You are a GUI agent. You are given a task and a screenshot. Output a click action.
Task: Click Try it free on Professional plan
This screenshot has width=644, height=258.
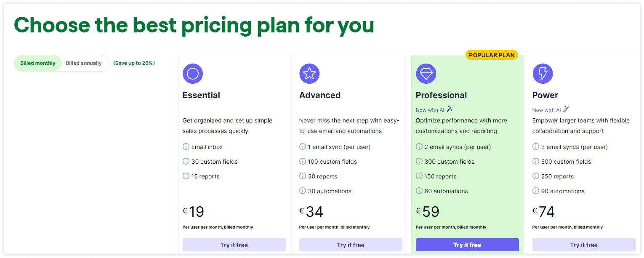pos(467,245)
